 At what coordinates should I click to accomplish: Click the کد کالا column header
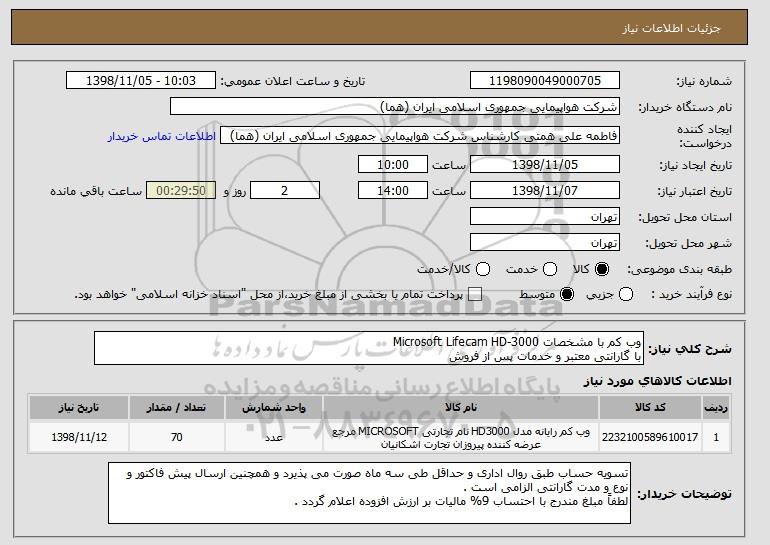[650, 408]
